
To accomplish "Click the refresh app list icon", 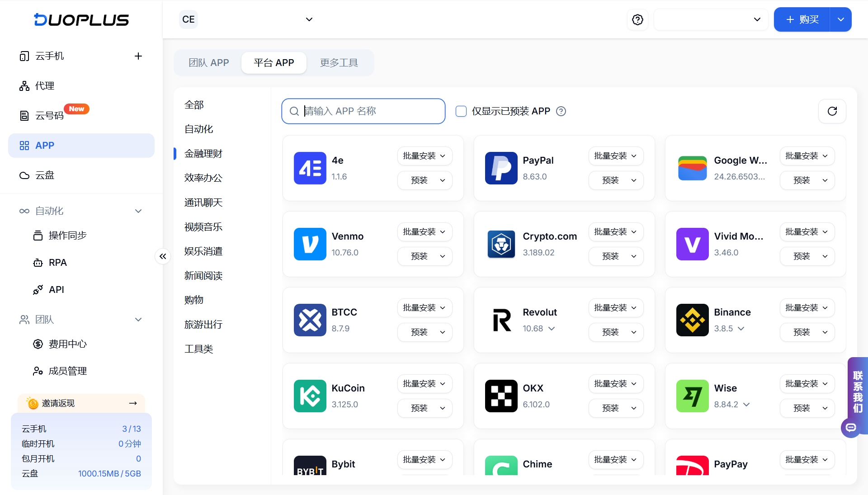I will (832, 111).
